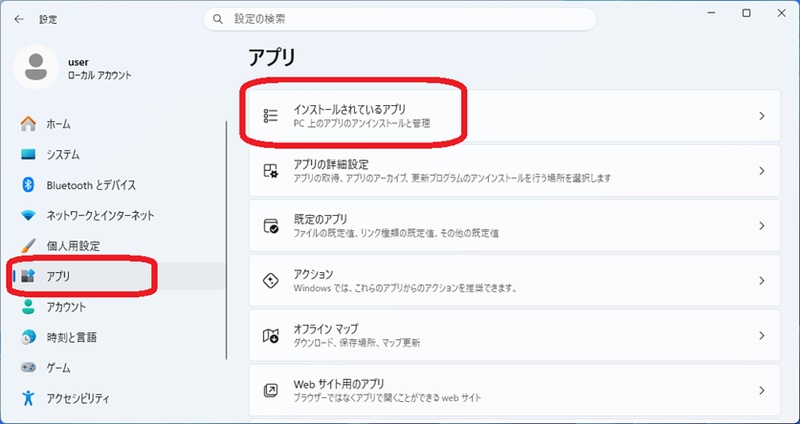Open ゲーム category
Image resolution: width=800 pixels, height=424 pixels.
tap(117, 367)
